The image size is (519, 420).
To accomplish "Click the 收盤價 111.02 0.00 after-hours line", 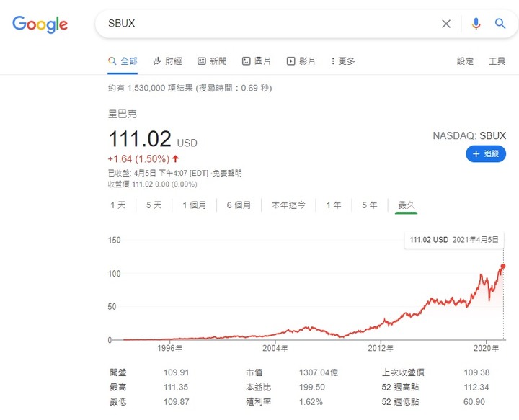I will click(x=153, y=184).
